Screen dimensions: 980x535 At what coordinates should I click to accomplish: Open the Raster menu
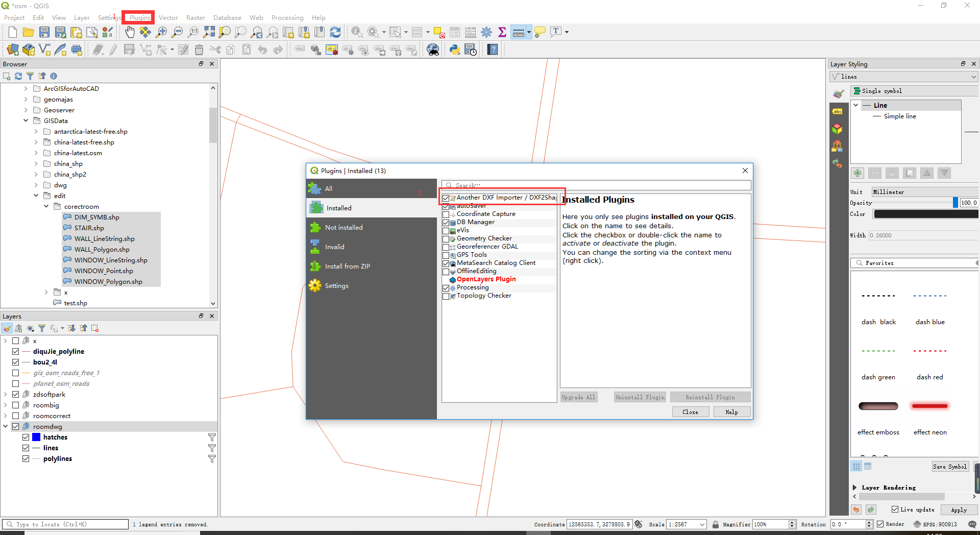coord(195,17)
